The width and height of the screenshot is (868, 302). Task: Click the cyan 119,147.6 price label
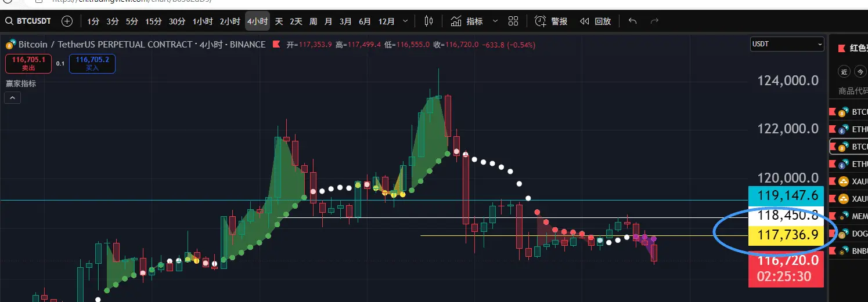[x=786, y=195]
